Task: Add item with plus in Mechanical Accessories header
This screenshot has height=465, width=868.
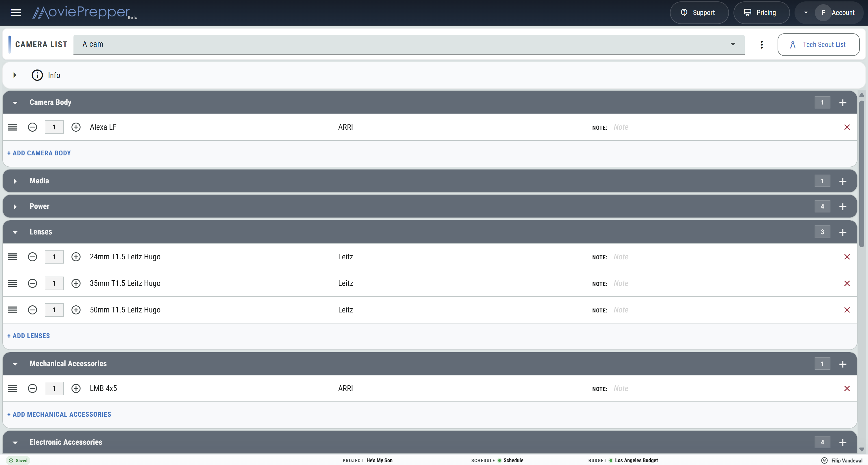Action: 843,364
